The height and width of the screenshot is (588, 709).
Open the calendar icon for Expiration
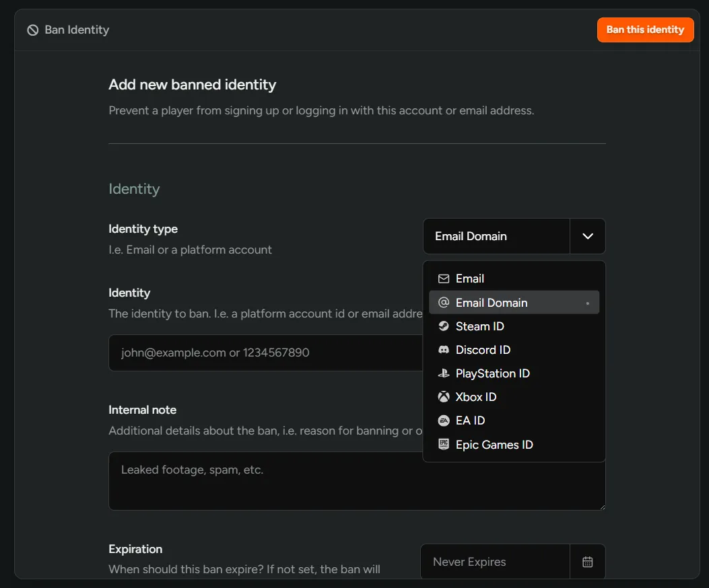pyautogui.click(x=587, y=562)
